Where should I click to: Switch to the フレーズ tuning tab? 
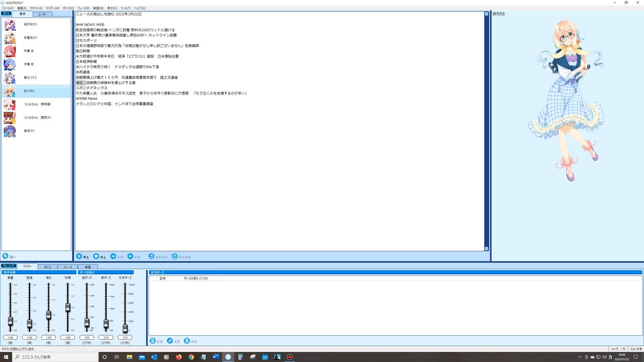[x=68, y=267]
